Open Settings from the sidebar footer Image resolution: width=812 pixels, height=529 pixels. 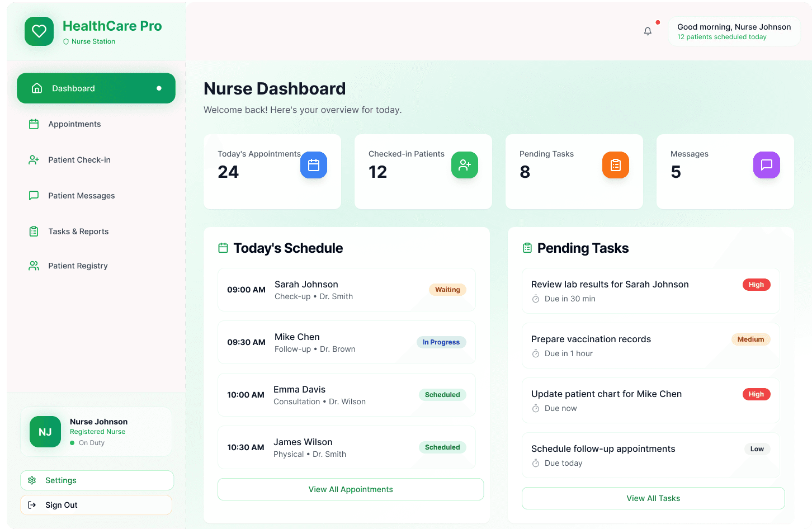pos(97,480)
